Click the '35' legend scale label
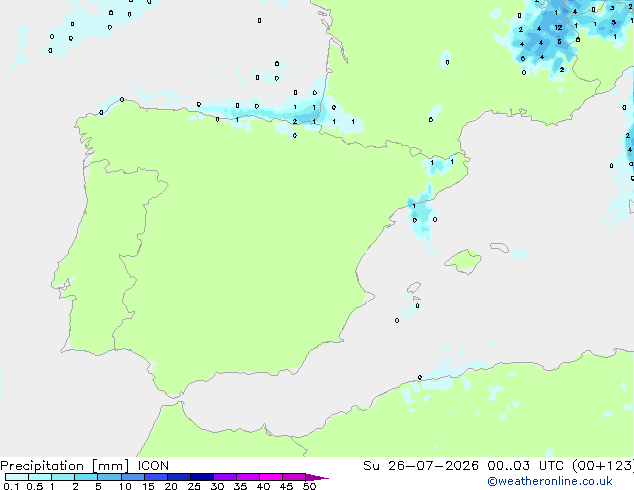 pos(240,486)
